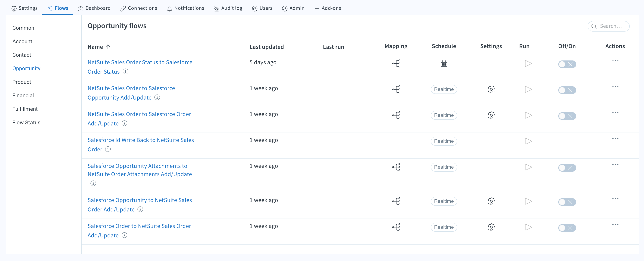The height and width of the screenshot is (261, 644).
Task: Open NetSuite Sales Order Status to Salesforce link
Action: point(140,67)
